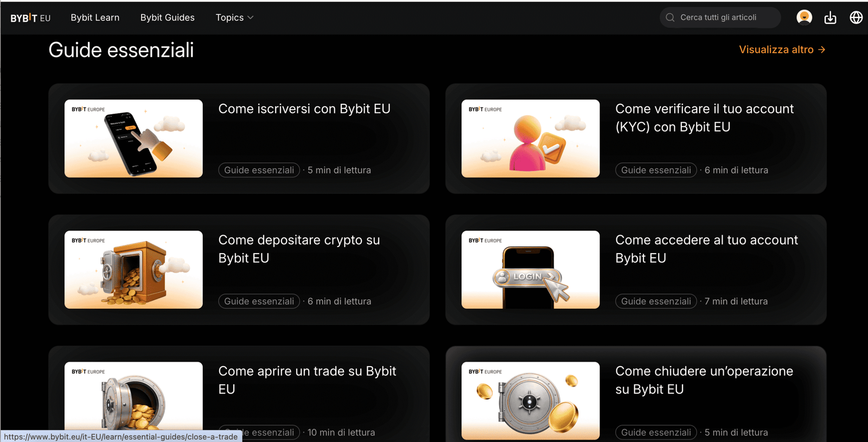Viewport: 868px width, 442px height.
Task: Click the open safe with coins thumbnail
Action: [x=133, y=270]
